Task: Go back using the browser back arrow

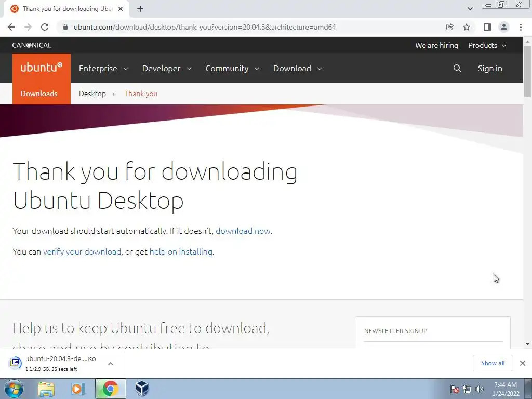Action: click(x=11, y=27)
